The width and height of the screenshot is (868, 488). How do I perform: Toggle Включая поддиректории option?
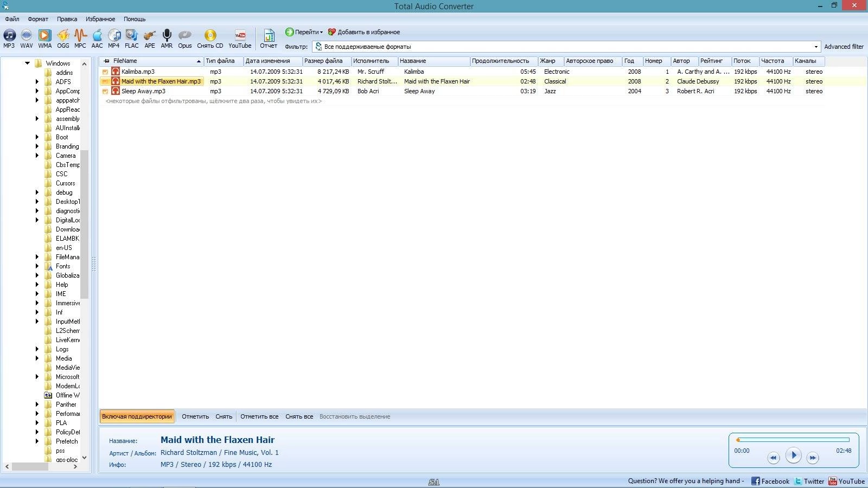[137, 416]
